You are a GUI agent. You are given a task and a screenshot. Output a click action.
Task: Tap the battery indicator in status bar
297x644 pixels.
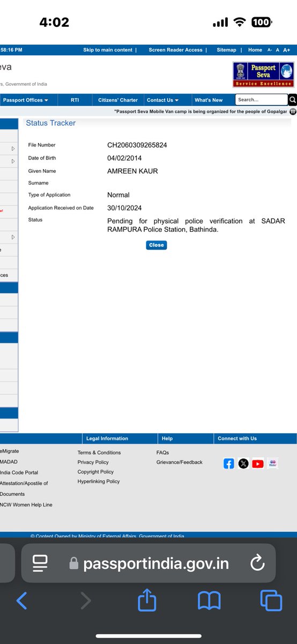pos(262,22)
